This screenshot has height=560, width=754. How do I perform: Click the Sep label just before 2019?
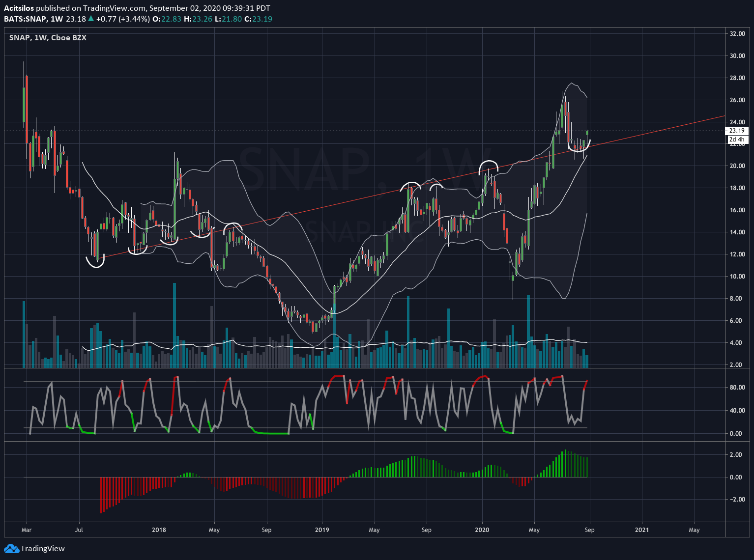click(x=266, y=530)
